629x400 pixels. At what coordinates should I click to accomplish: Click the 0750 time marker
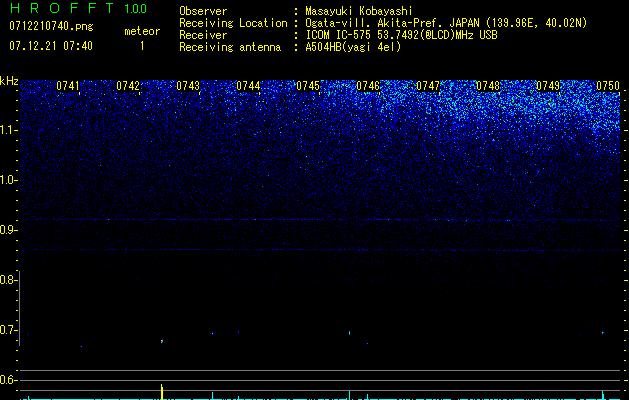608,87
